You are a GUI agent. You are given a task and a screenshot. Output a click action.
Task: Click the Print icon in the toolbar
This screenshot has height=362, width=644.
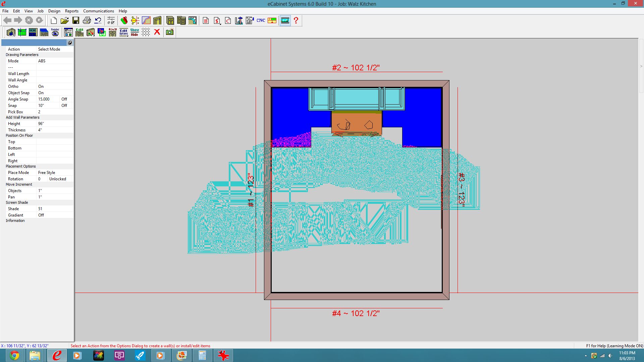pos(87,20)
